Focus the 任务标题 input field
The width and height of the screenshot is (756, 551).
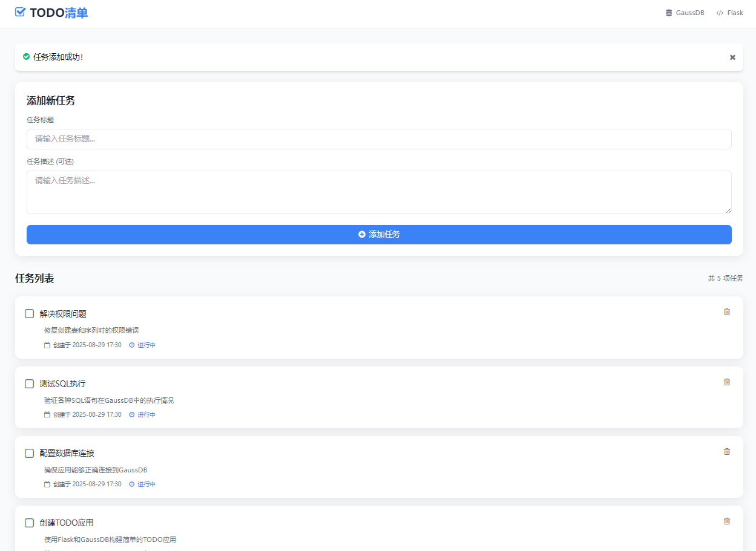point(379,139)
